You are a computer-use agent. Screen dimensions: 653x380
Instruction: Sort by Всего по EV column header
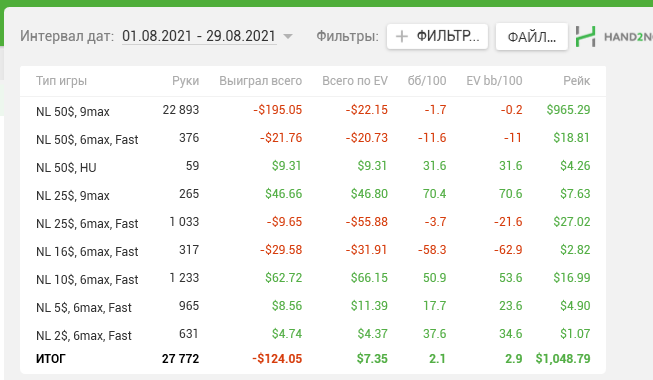355,80
